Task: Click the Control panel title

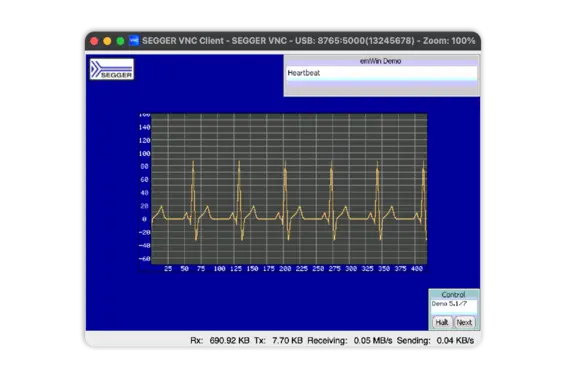Action: click(x=453, y=294)
